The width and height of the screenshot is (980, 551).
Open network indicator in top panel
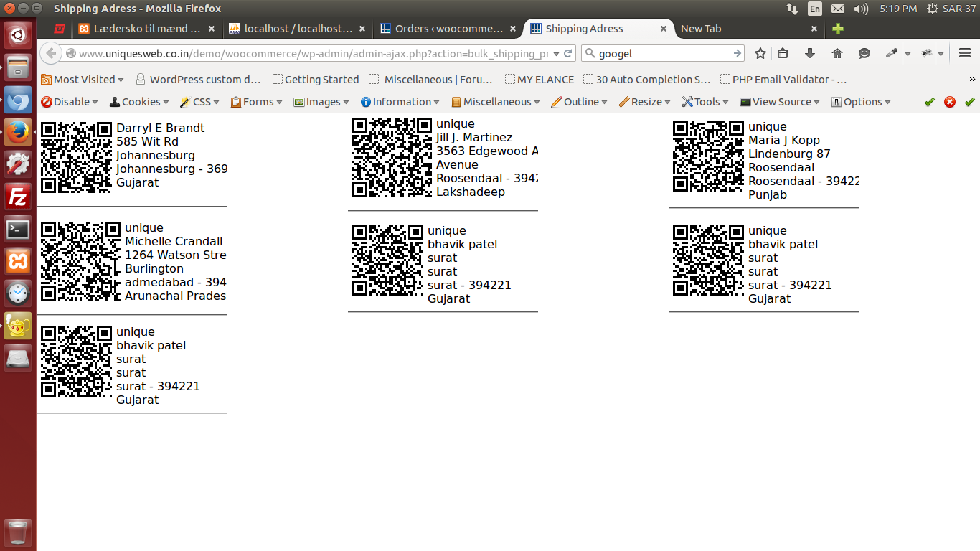(x=792, y=9)
